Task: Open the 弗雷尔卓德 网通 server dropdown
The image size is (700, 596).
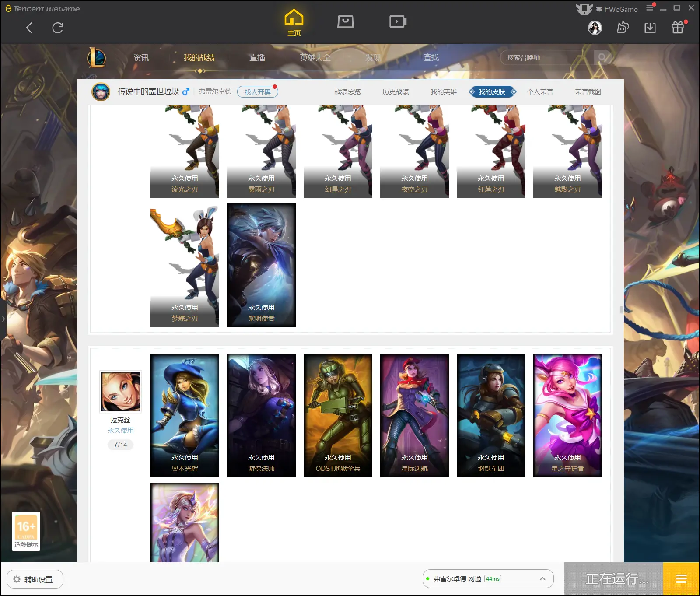Action: click(488, 578)
